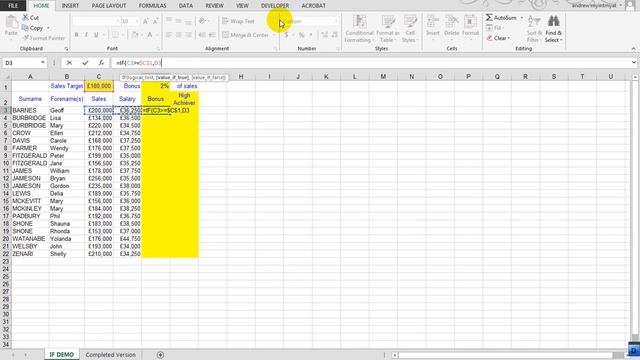The image size is (640, 360).
Task: Click Increase Decimal icon
Action: pos(324,35)
